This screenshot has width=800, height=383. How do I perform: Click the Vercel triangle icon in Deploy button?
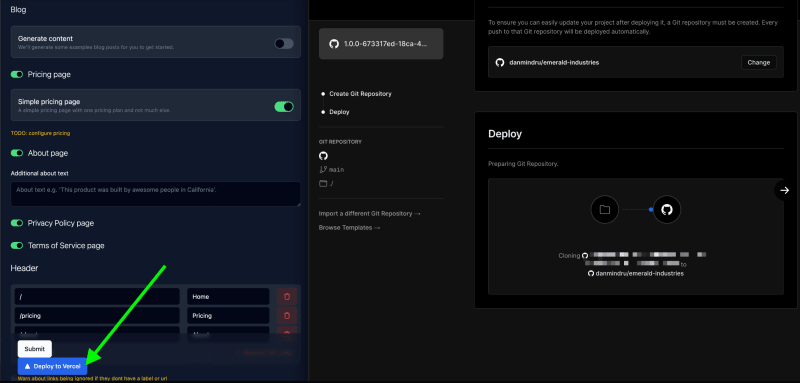[x=28, y=366]
